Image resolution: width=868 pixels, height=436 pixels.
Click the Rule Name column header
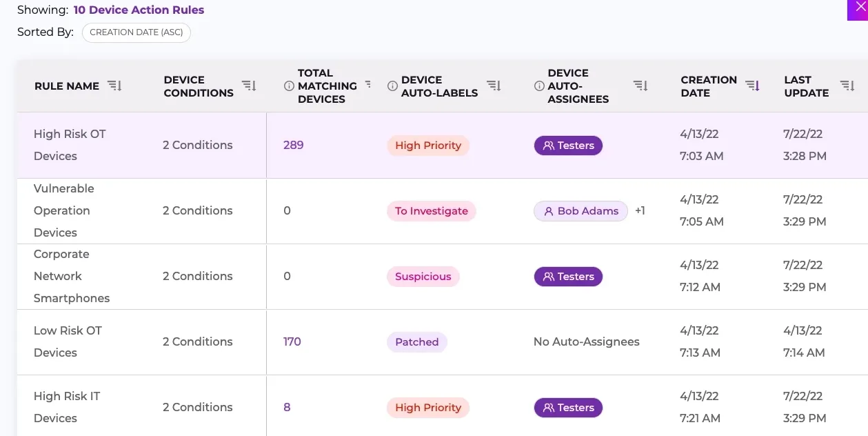point(67,86)
